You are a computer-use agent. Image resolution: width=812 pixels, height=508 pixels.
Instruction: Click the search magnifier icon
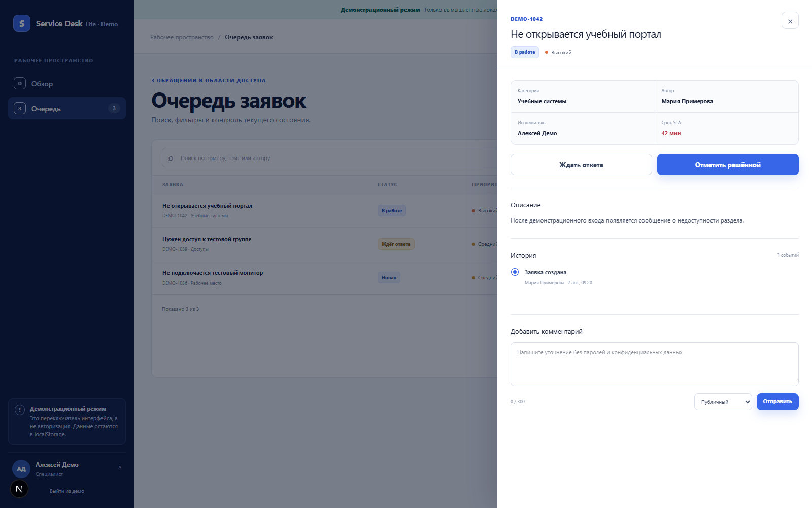[171, 158]
